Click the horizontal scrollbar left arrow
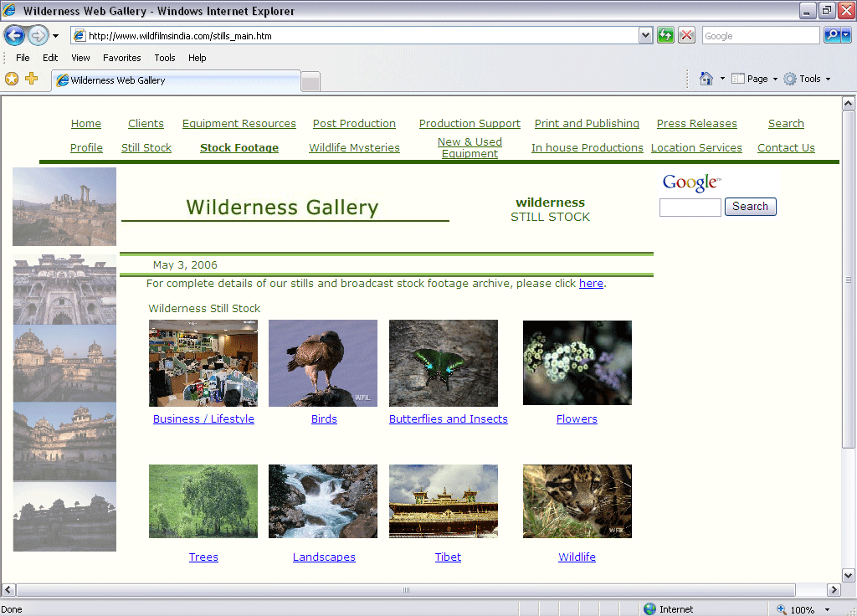Screen dimensions: 857x616 (x=8, y=590)
